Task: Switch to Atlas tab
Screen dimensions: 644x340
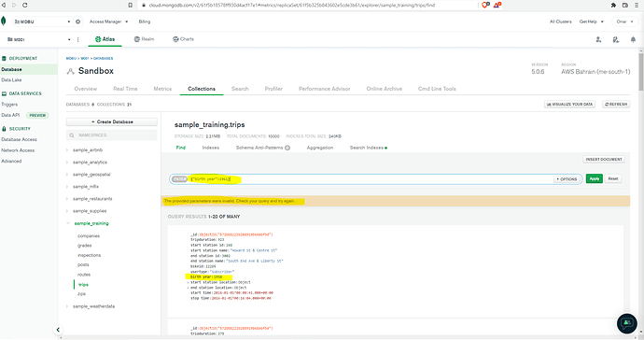Action: 105,39
